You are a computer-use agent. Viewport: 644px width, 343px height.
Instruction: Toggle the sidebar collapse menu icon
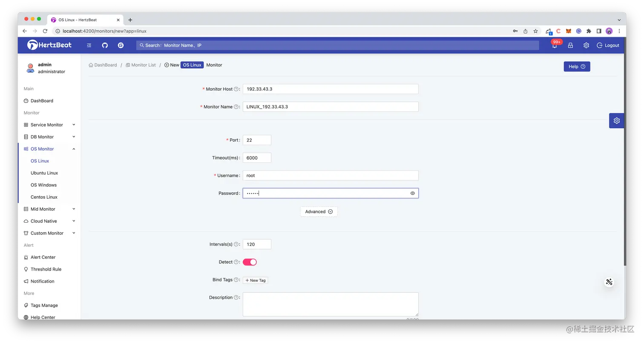click(x=89, y=45)
